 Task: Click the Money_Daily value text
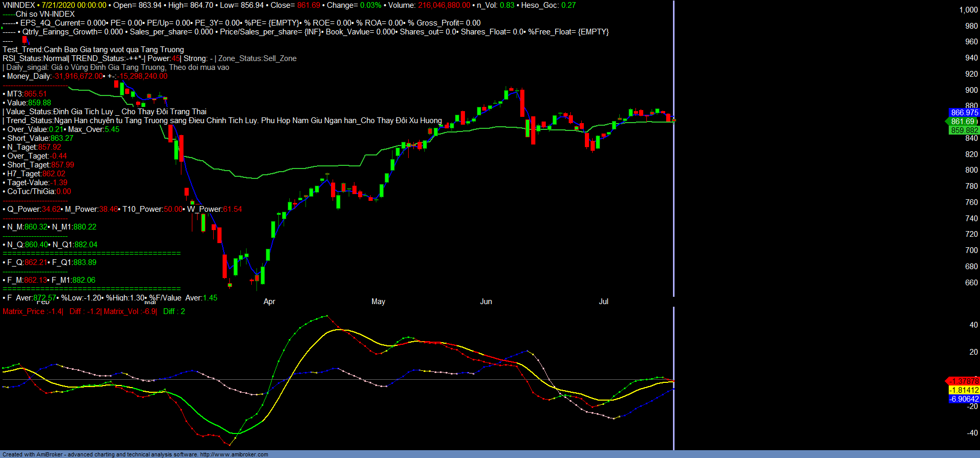(x=78, y=76)
